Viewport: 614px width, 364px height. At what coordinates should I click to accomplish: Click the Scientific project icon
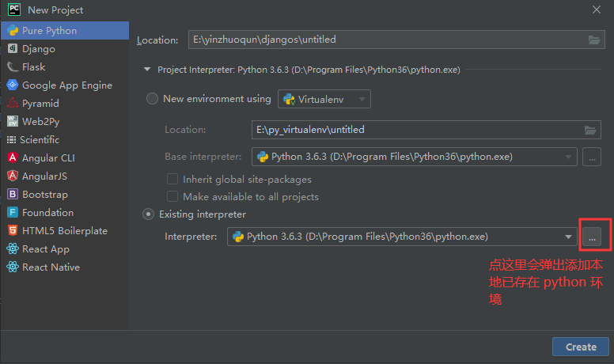pyautogui.click(x=11, y=139)
